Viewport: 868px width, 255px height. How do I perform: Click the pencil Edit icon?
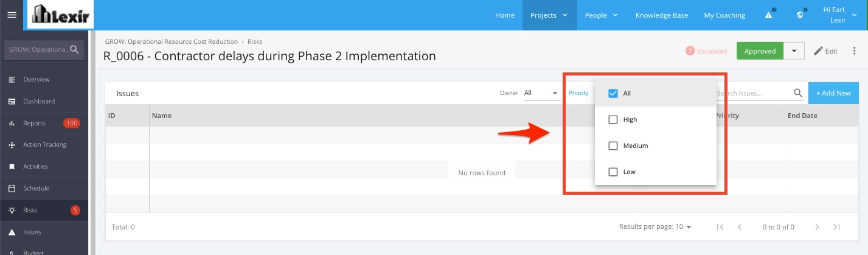point(818,51)
